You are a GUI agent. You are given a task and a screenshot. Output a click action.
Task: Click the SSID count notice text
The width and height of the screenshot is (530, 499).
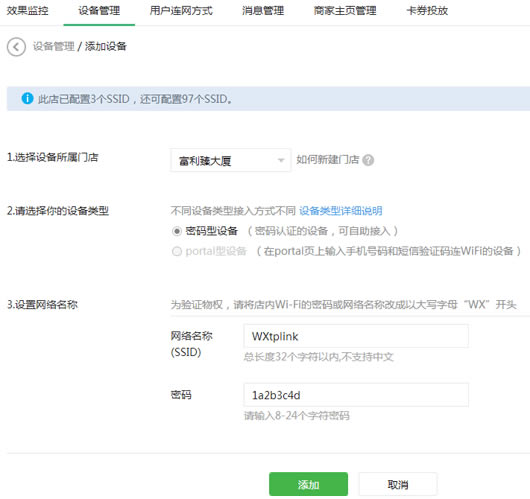pos(135,99)
